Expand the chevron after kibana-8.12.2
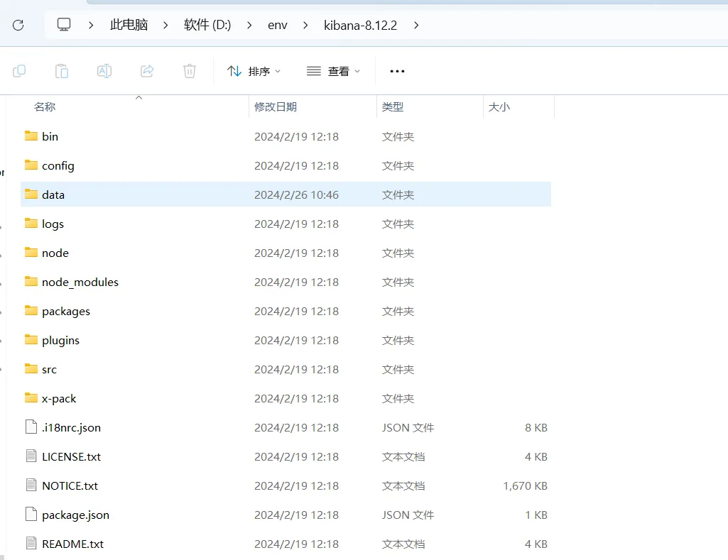 416,25
